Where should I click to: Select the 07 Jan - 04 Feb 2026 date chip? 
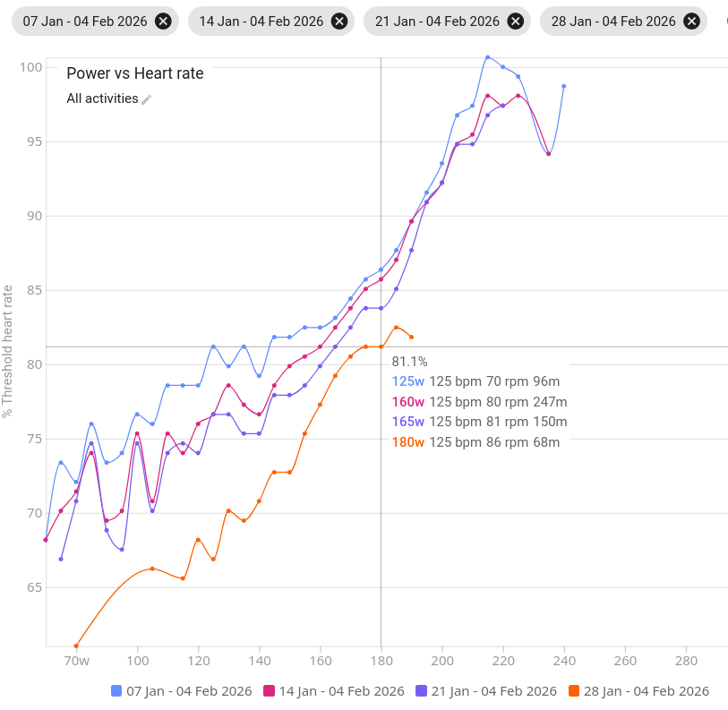85,21
